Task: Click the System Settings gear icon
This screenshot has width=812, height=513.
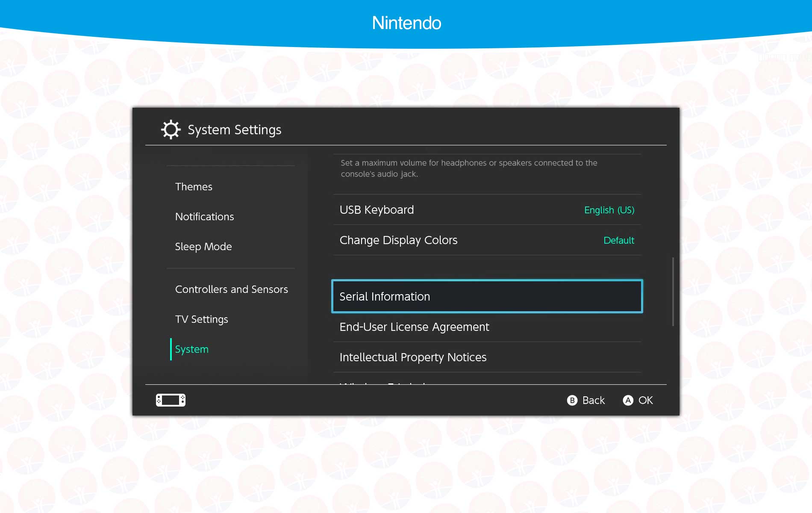Action: click(x=171, y=130)
